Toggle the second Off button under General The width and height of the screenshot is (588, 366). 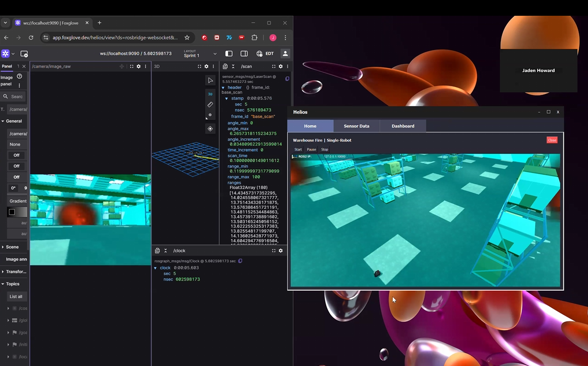(17, 166)
